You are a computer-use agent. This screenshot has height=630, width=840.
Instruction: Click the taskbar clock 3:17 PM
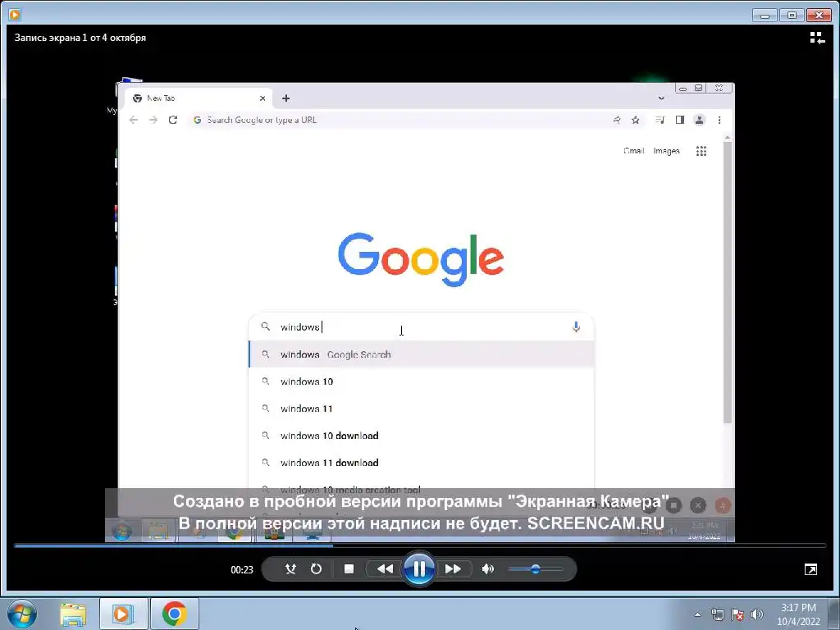pos(798,614)
